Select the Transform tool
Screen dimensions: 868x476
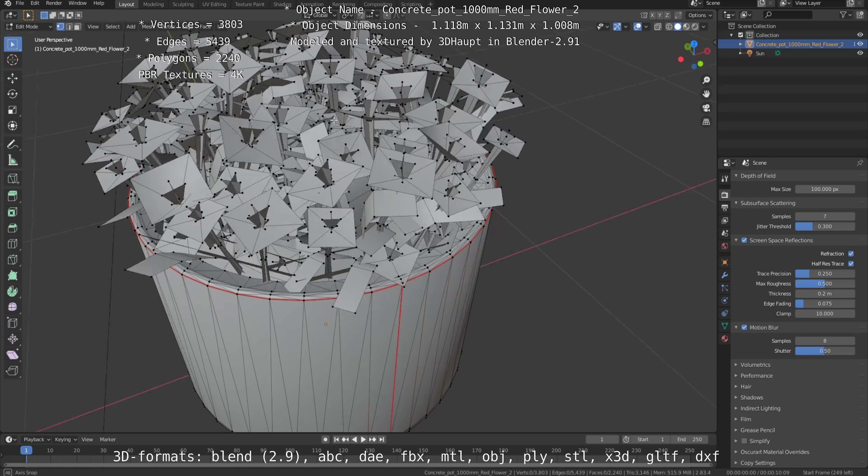pos(13,126)
